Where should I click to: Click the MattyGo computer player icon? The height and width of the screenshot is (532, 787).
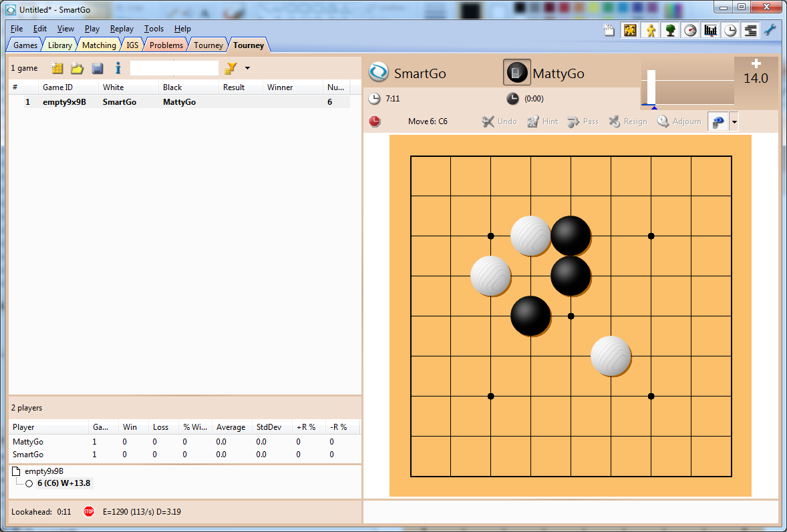(x=516, y=72)
